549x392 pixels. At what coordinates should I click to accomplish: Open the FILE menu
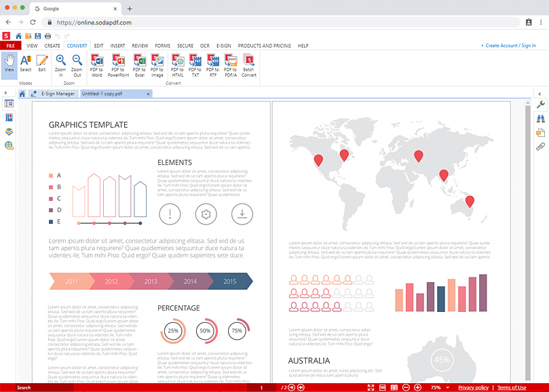point(10,45)
